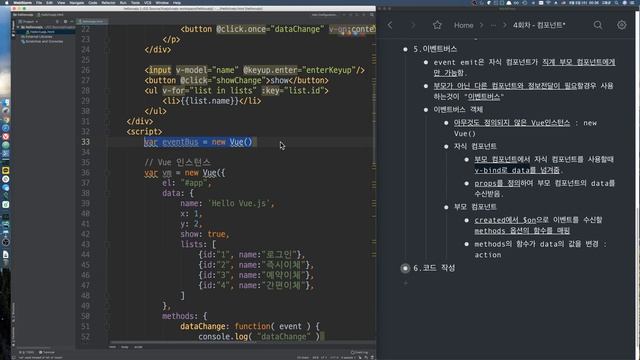Click Add Configuration in WebStorm toolbar

[x=324, y=15]
